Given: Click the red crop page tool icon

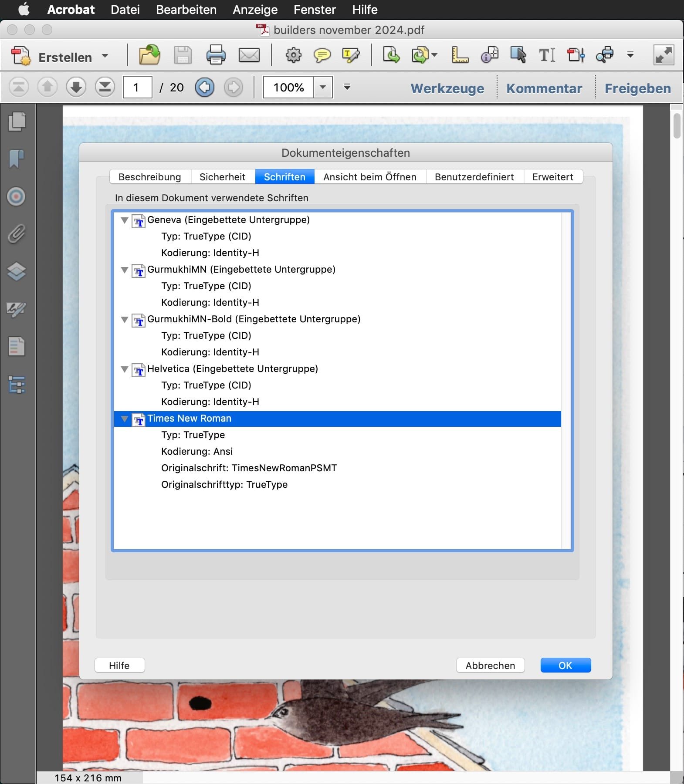Looking at the screenshot, I should (576, 55).
